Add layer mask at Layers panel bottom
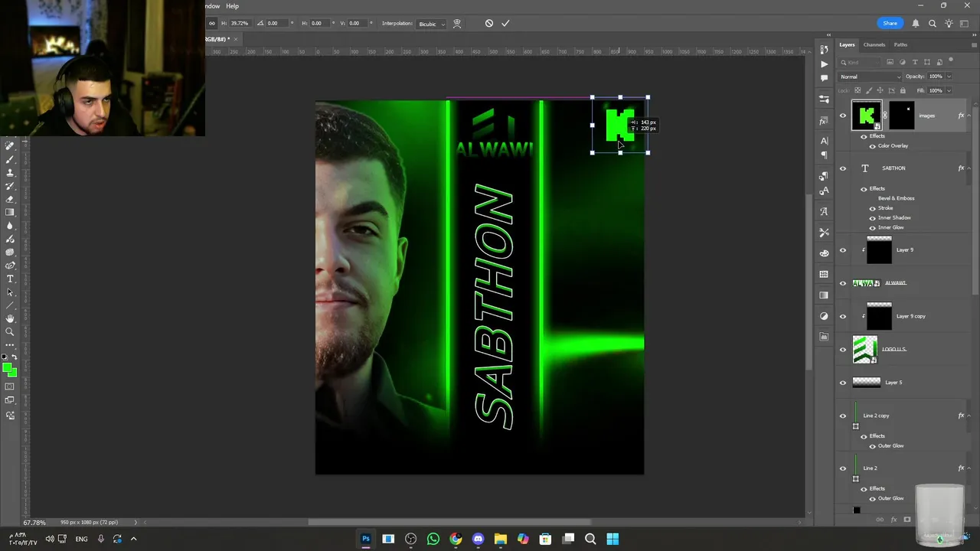 pyautogui.click(x=907, y=520)
